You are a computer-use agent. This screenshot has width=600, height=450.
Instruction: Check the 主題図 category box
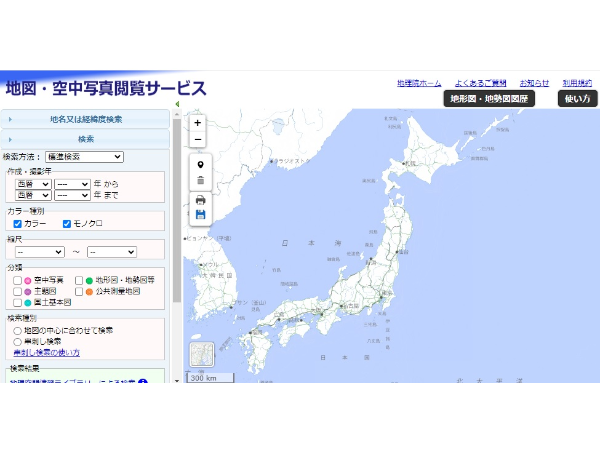[17, 292]
